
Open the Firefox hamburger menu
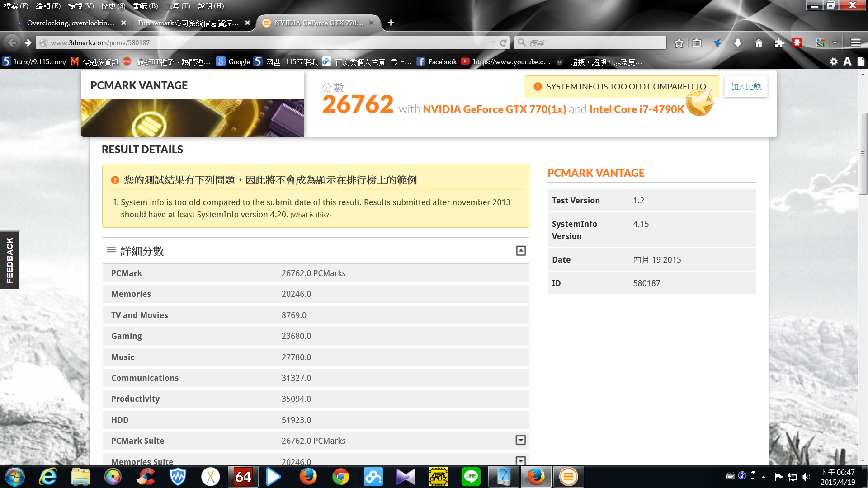click(x=855, y=42)
